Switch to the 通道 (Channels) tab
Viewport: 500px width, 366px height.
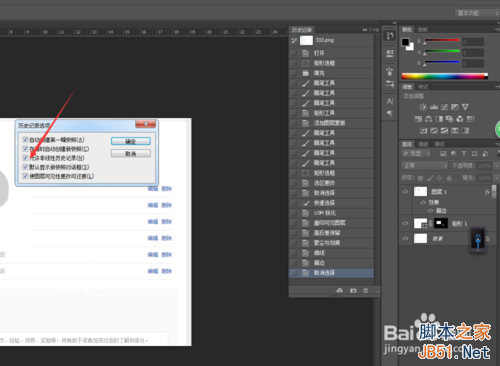pos(423,144)
